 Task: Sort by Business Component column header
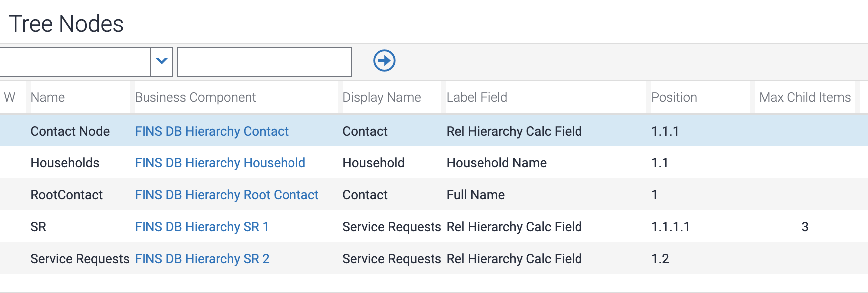click(x=195, y=97)
